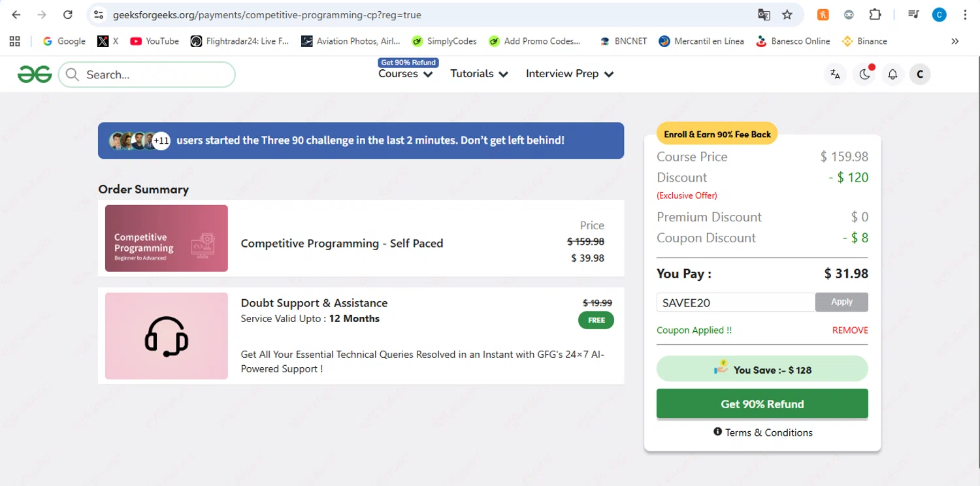
Task: Click the Get 90% Refund badge above Courses
Action: click(x=408, y=63)
